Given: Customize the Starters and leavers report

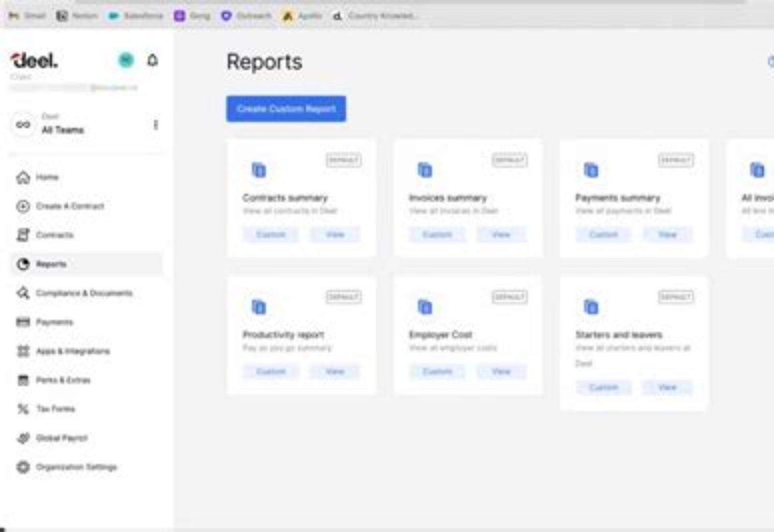Looking at the screenshot, I should [604, 387].
